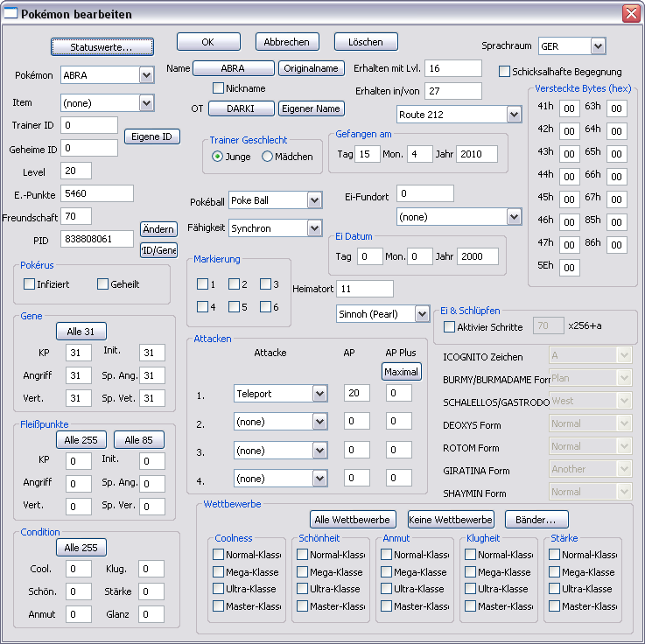Viewport: 645px width, 644px height.
Task: Toggle the Nickname checkbox
Action: (x=218, y=88)
